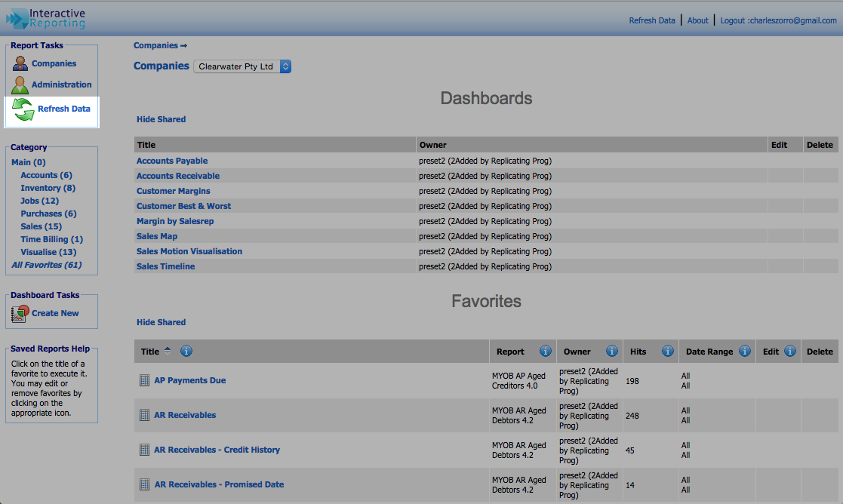This screenshot has width=843, height=504.
Task: Click the Report column header in Favorites
Action: point(510,352)
